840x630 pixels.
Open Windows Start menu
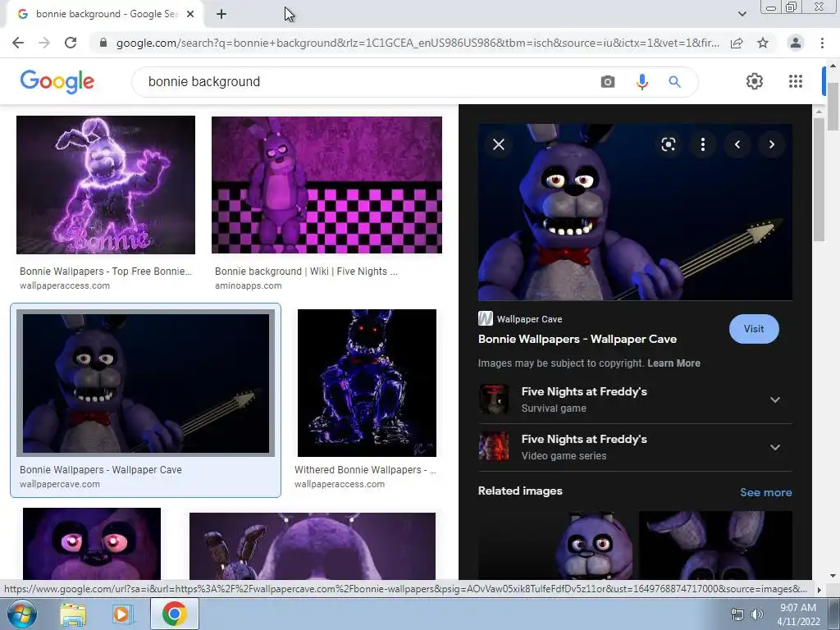coord(22,614)
